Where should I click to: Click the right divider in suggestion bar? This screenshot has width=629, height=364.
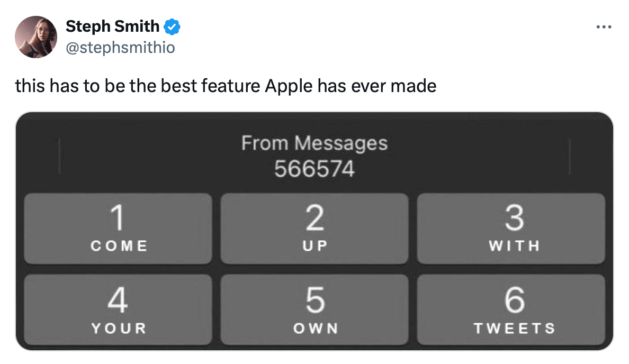pyautogui.click(x=570, y=156)
